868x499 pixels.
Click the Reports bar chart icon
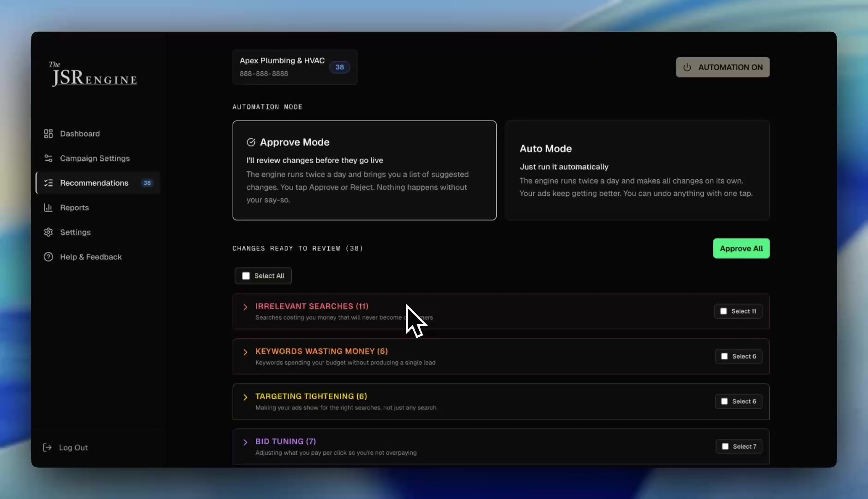[48, 207]
